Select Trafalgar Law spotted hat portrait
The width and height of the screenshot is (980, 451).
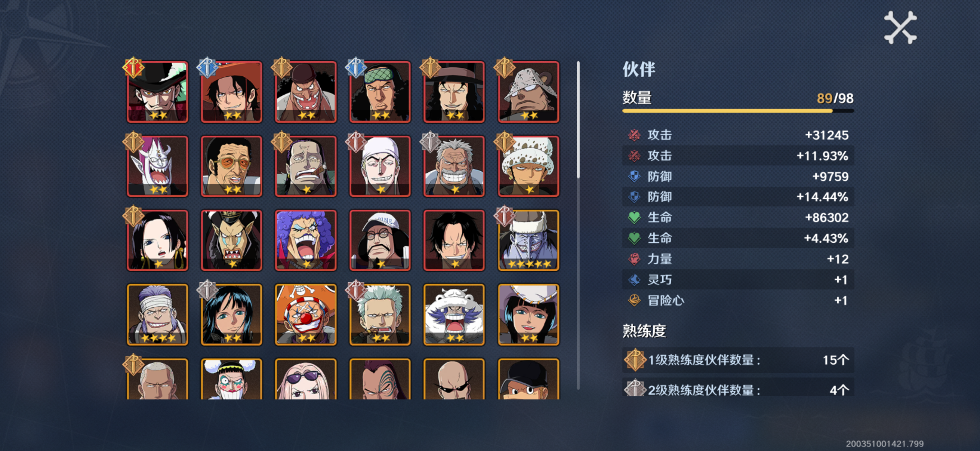528,166
